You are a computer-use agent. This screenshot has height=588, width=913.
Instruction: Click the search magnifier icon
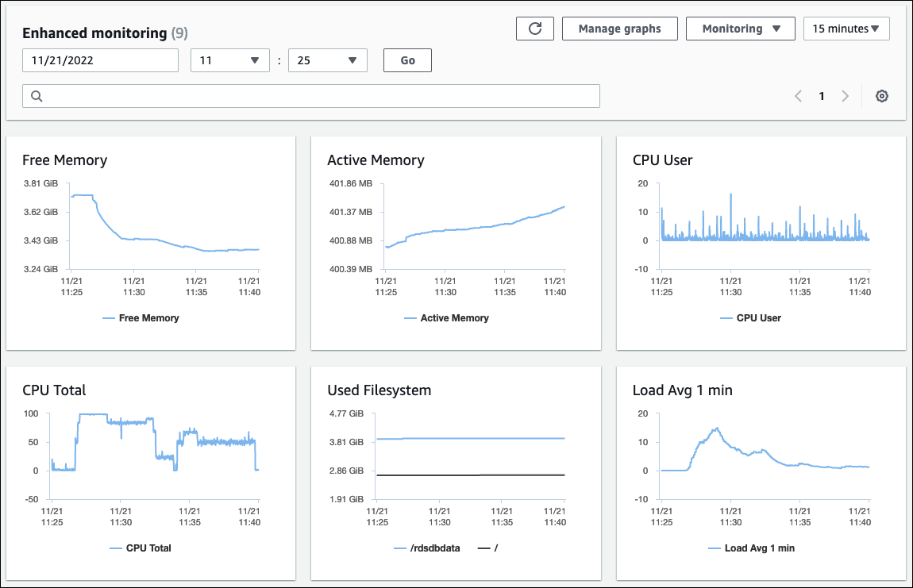(37, 95)
